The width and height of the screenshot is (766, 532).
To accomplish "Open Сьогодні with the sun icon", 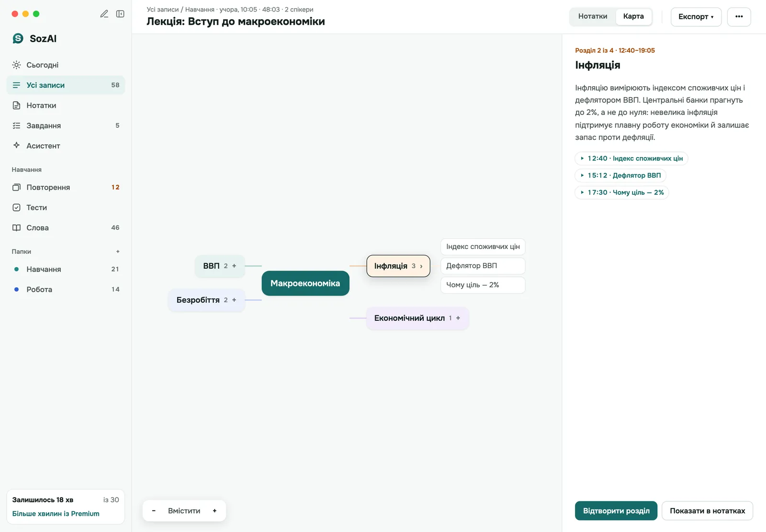I will 66,65.
